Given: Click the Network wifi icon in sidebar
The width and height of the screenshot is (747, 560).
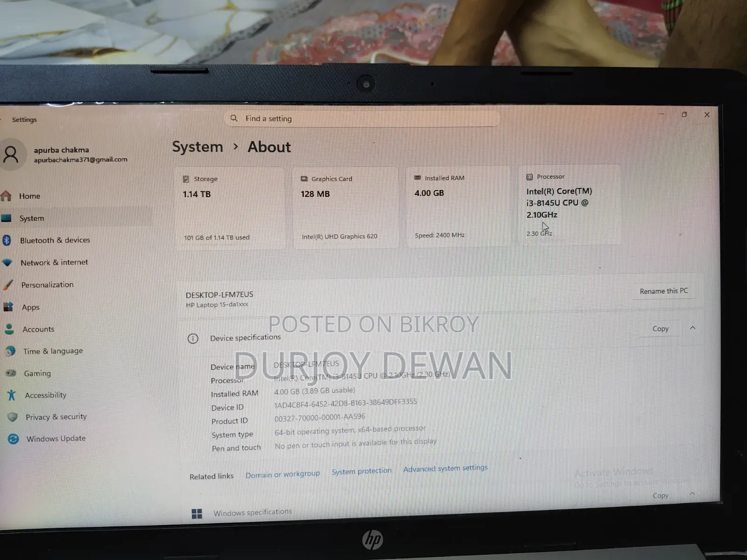Looking at the screenshot, I should point(7,263).
